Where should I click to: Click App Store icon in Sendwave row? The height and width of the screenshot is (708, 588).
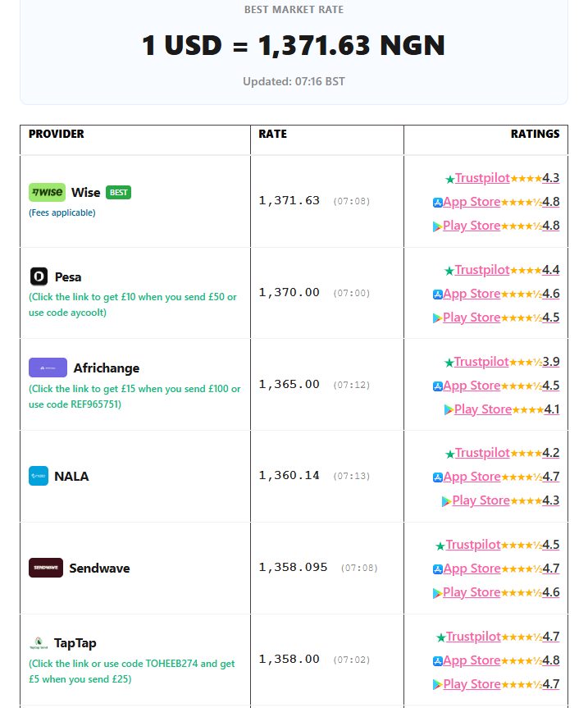[x=437, y=569]
